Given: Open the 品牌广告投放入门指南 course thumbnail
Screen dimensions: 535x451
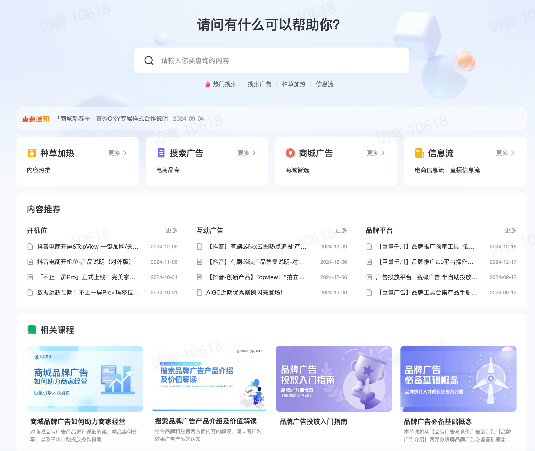Looking at the screenshot, I should click(x=334, y=379).
